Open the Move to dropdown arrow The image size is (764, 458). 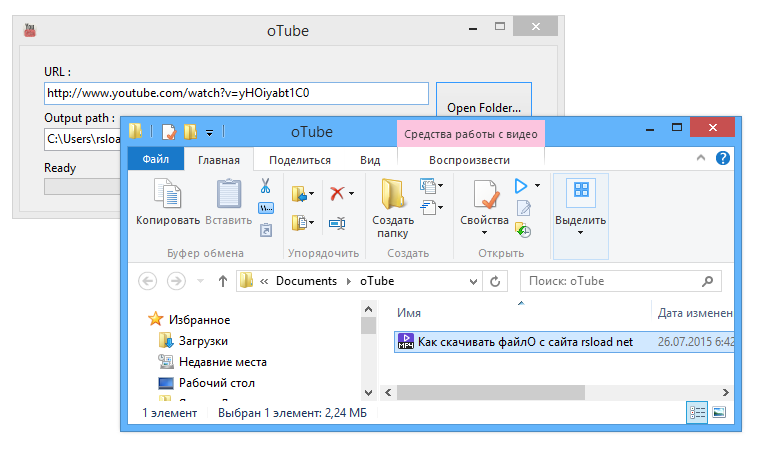[x=312, y=194]
